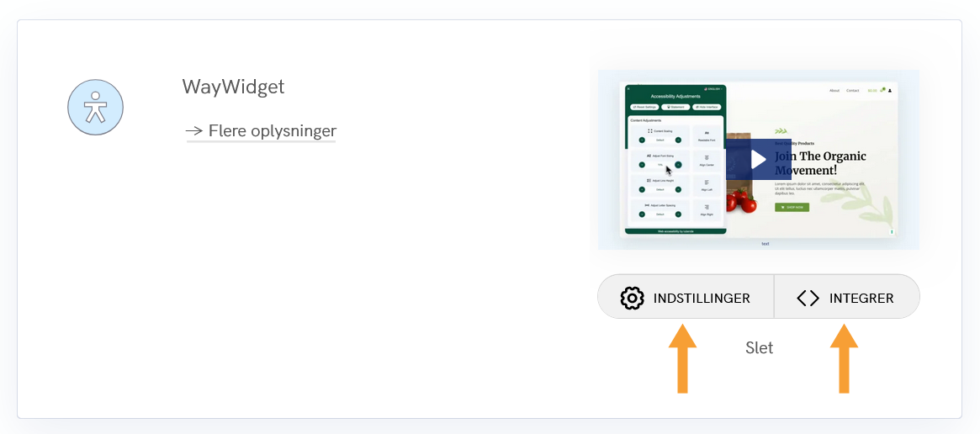Click the Align Center tile in preview

click(707, 160)
